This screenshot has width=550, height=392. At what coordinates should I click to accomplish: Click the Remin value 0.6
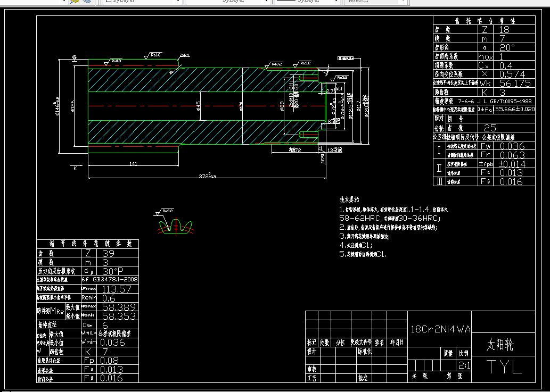(x=109, y=298)
